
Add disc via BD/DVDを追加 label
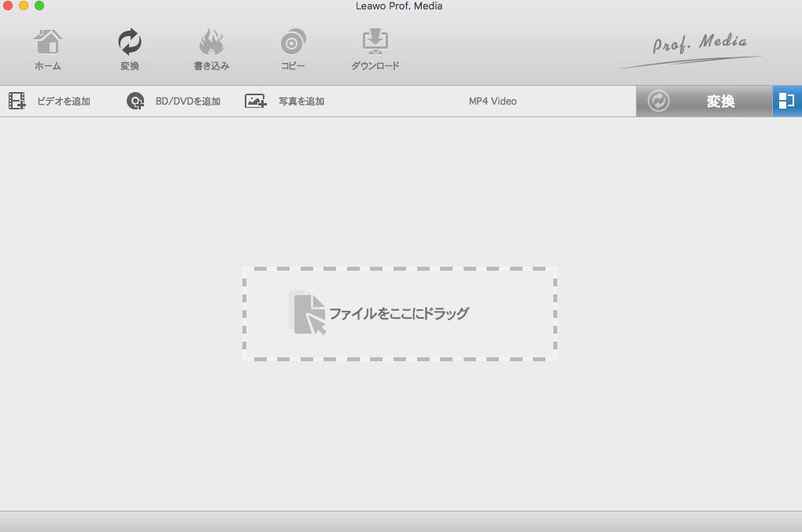point(188,102)
